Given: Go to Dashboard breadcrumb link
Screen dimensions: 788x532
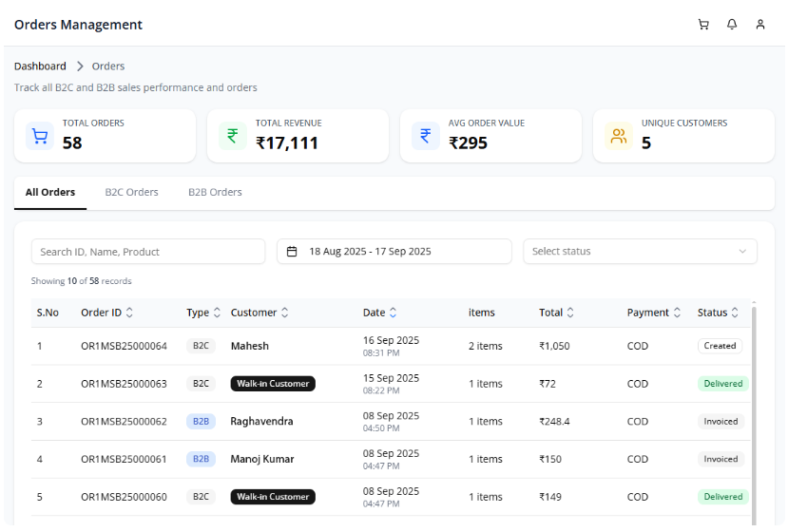Looking at the screenshot, I should [x=40, y=66].
